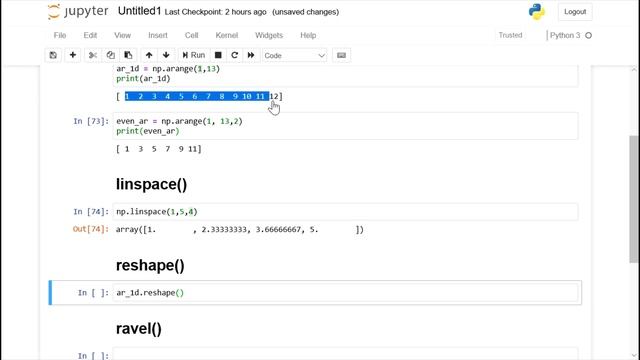The width and height of the screenshot is (640, 360).
Task: Save the notebook with the floppy icon
Action: point(53,55)
